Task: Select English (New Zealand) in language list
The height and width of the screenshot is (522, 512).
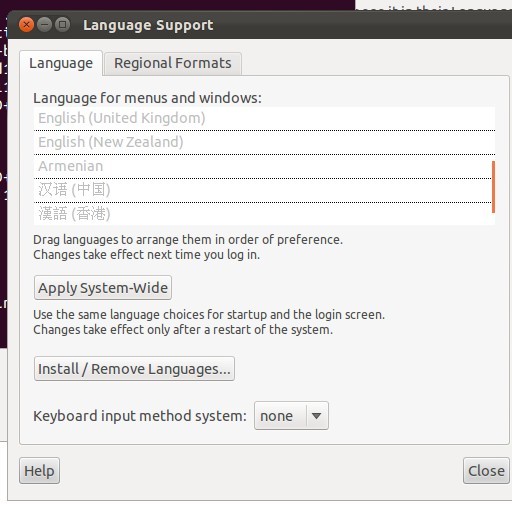Action: 264,142
